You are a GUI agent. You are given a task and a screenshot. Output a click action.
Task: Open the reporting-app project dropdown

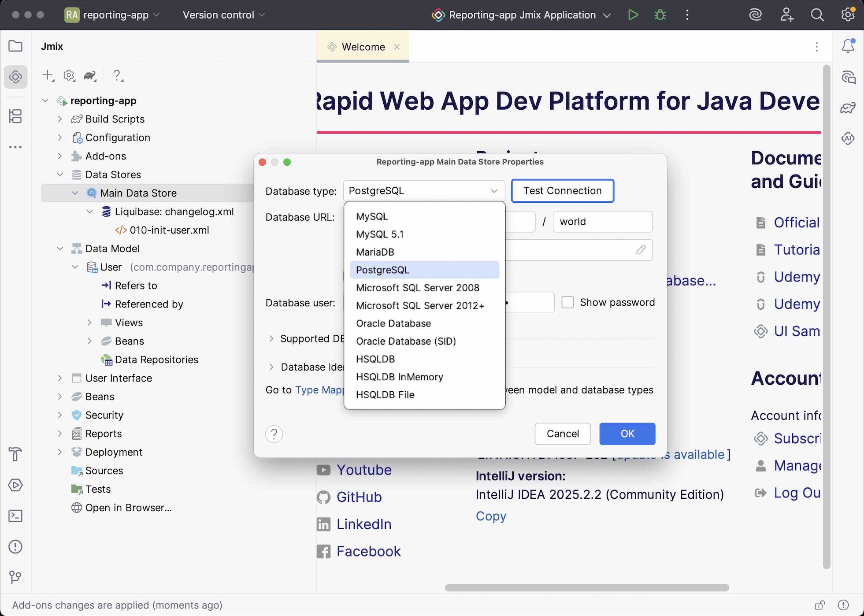[x=113, y=15]
